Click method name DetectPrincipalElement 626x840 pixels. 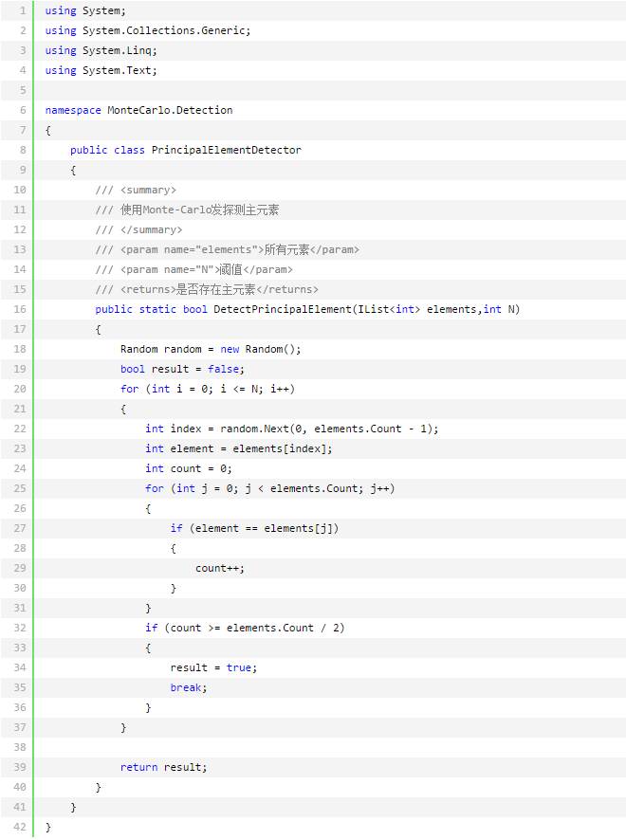point(282,309)
